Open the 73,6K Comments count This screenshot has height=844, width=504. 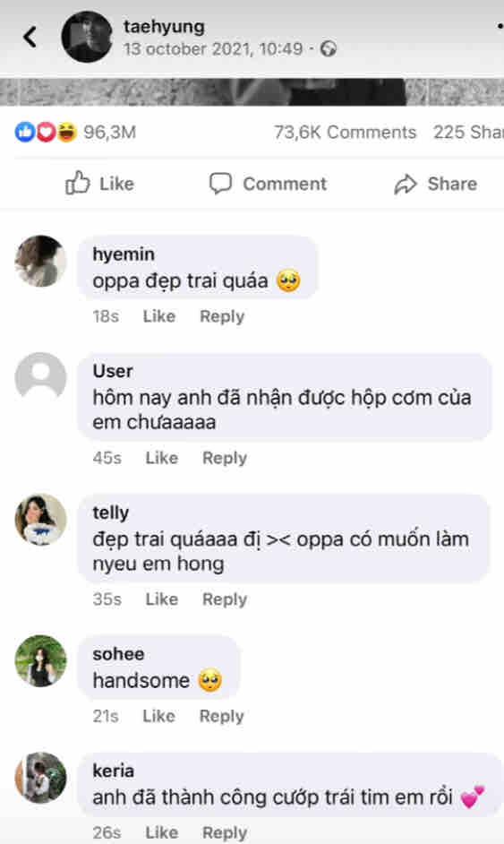point(345,133)
